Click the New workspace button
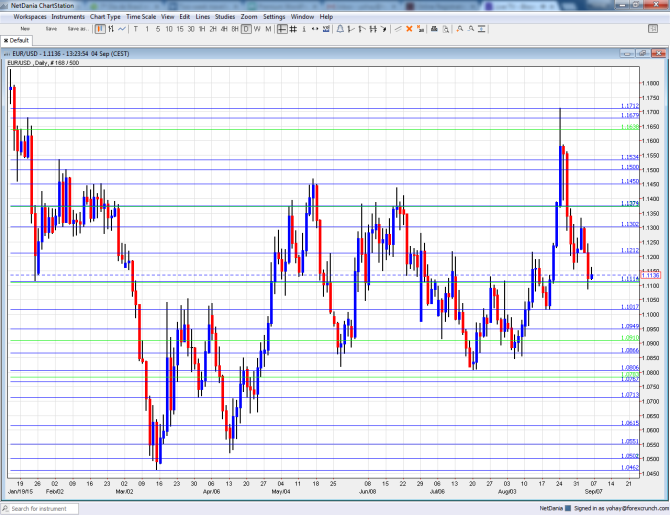The width and height of the screenshot is (670, 515). point(25,29)
